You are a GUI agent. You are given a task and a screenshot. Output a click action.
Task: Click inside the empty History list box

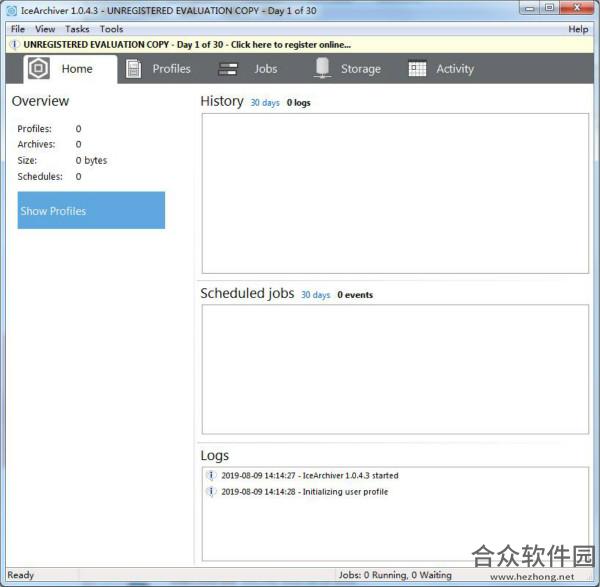[395, 193]
